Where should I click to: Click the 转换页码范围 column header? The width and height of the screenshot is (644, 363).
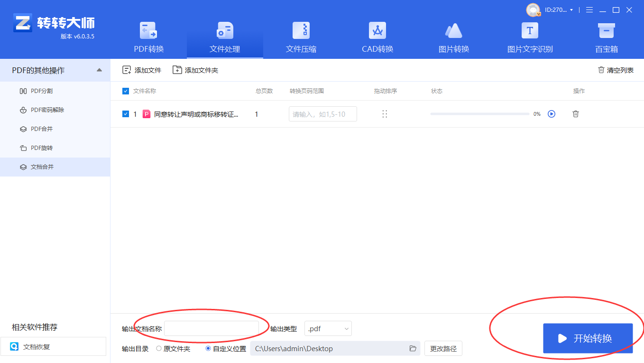coord(307,91)
